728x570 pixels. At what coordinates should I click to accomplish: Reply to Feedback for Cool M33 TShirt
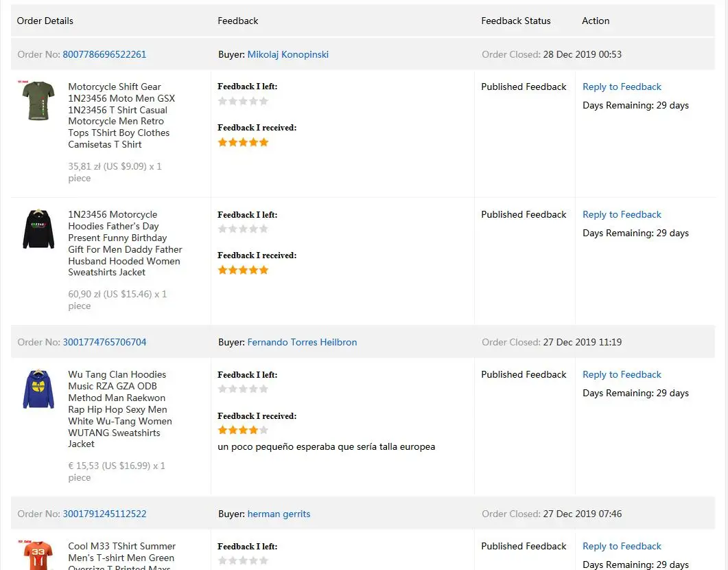(622, 546)
